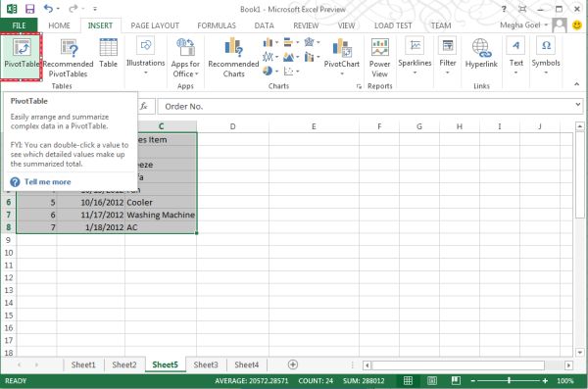Image resolution: width=588 pixels, height=389 pixels.
Task: Switch to Sheet4
Action: tap(246, 365)
